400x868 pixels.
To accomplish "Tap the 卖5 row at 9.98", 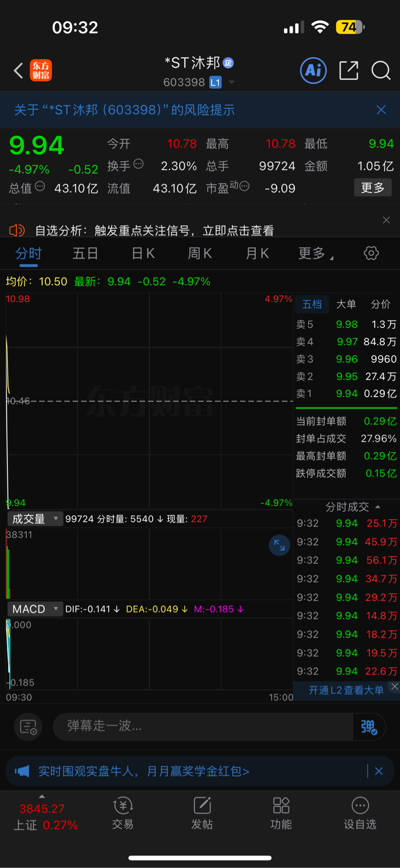I will click(x=346, y=324).
